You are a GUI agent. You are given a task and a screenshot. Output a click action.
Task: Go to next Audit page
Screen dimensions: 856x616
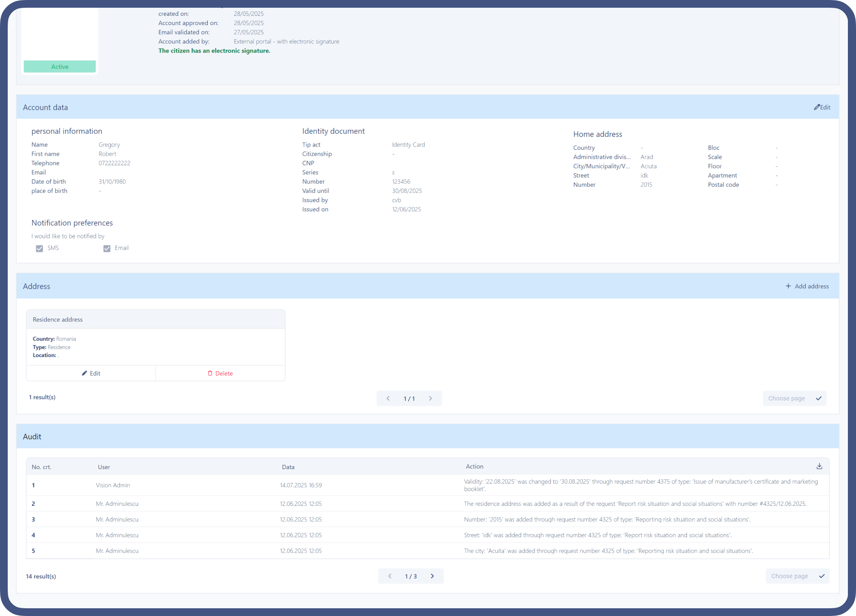click(432, 576)
